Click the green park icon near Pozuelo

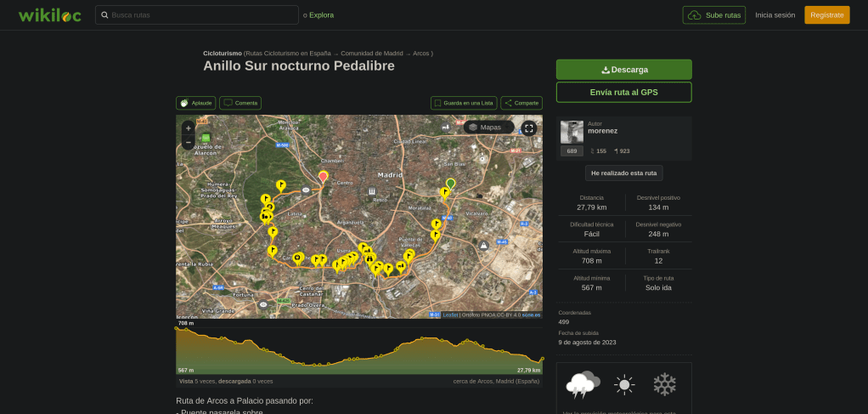click(206, 137)
